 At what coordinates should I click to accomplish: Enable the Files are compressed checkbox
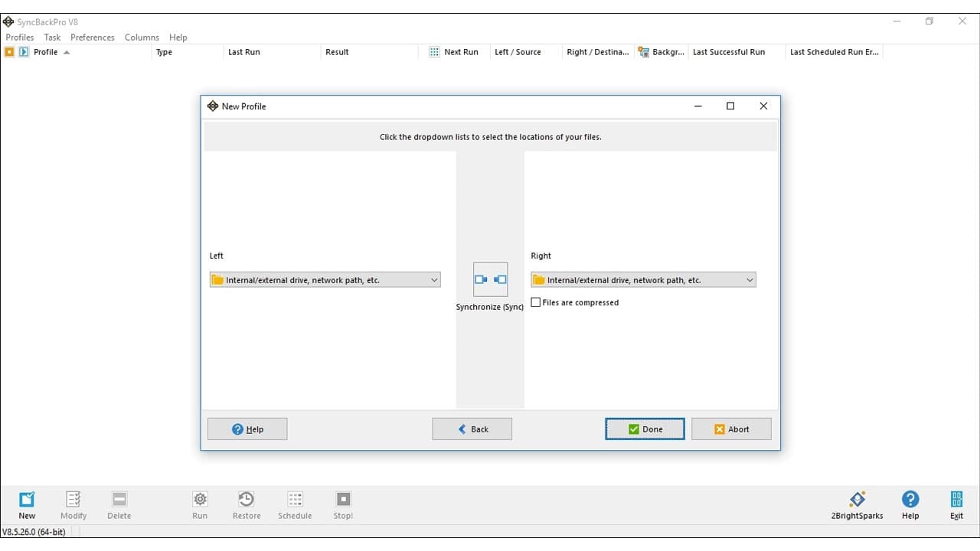(x=535, y=302)
